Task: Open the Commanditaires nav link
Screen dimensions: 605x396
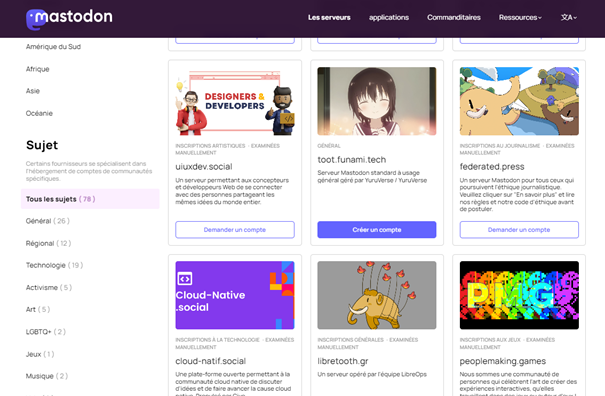Action: [454, 17]
